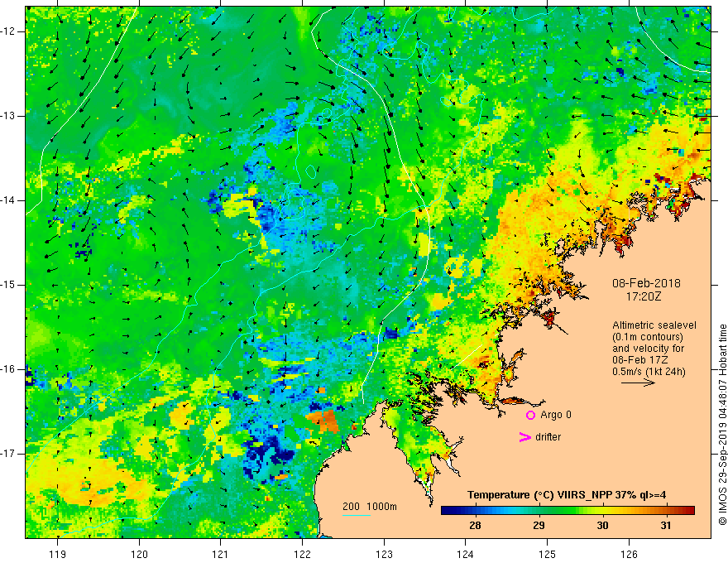Click the longitude axis label 119
The width and height of the screenshot is (728, 563).
[58, 554]
